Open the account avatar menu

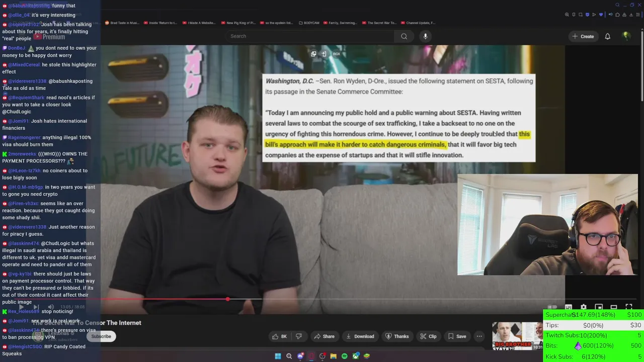(626, 36)
